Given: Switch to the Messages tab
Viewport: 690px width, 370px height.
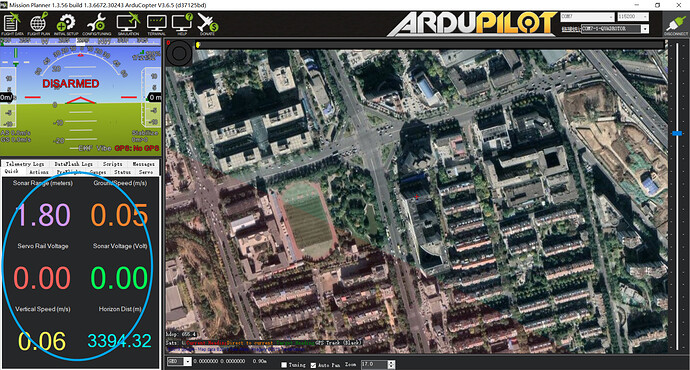Looking at the screenshot, I should [x=143, y=164].
